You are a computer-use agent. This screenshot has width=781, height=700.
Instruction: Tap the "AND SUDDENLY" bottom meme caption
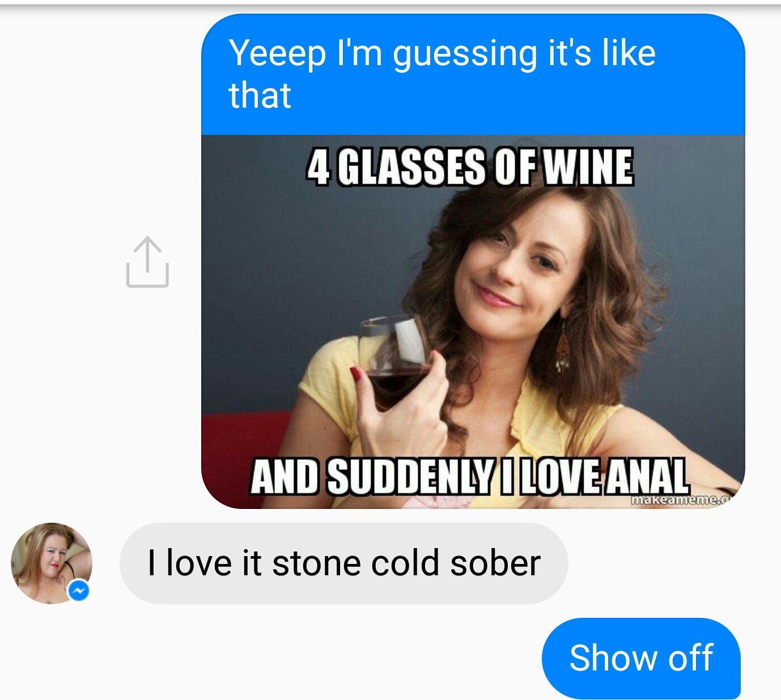point(470,477)
